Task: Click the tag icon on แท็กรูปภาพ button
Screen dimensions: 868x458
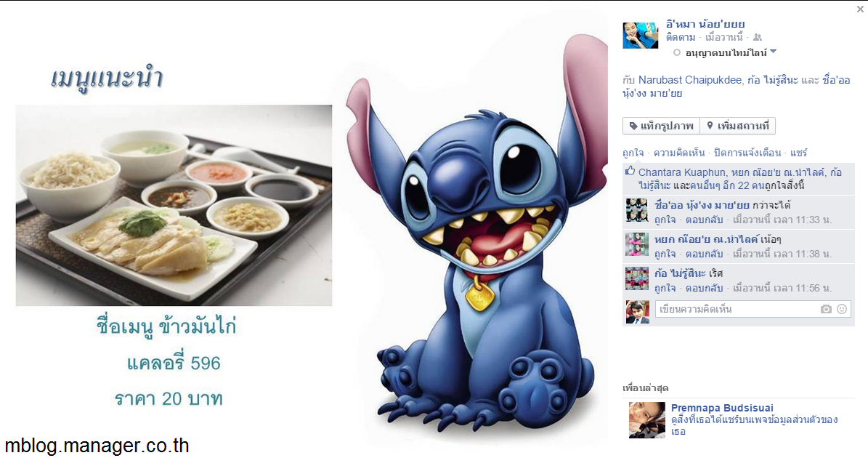Action: (633, 126)
